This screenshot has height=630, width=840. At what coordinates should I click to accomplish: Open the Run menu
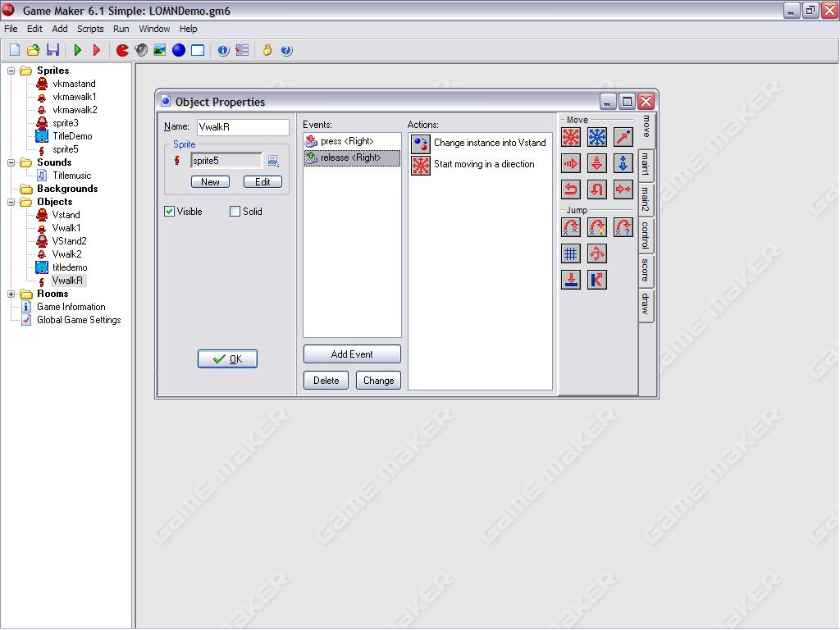[x=121, y=29]
